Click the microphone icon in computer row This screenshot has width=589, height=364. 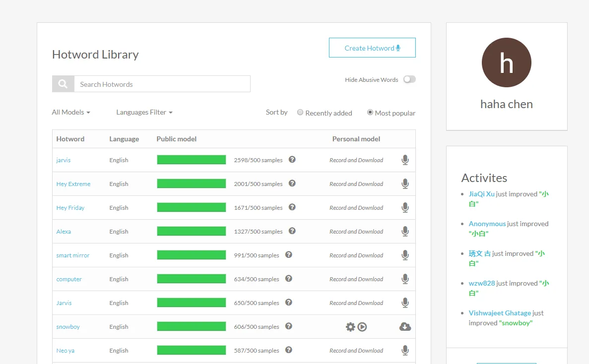[405, 279]
